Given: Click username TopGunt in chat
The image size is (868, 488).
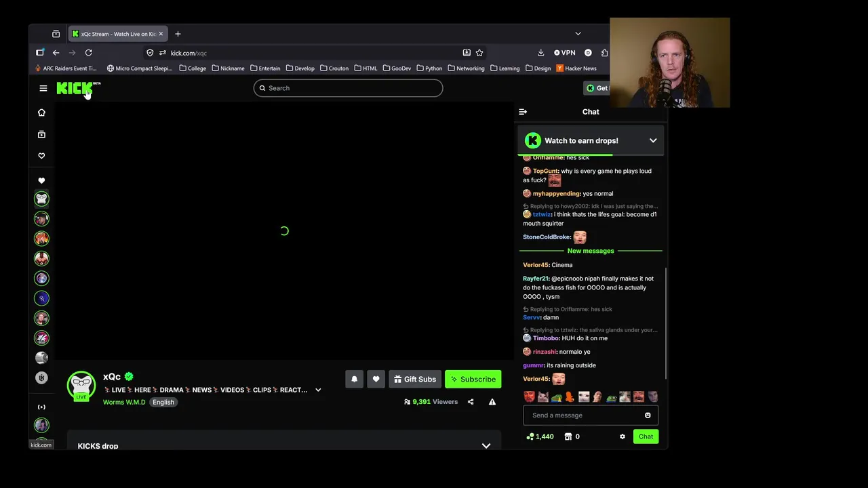Looking at the screenshot, I should (x=546, y=171).
